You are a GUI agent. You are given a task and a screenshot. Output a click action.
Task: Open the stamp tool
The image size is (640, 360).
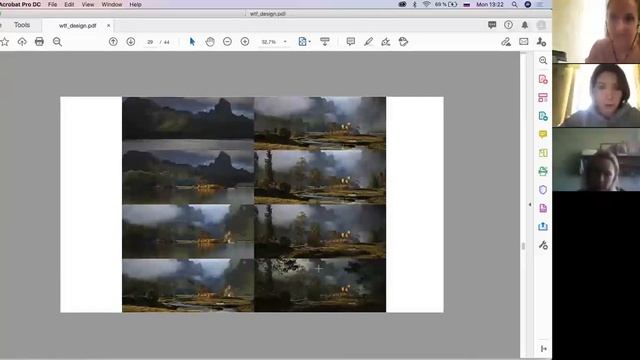(403, 42)
